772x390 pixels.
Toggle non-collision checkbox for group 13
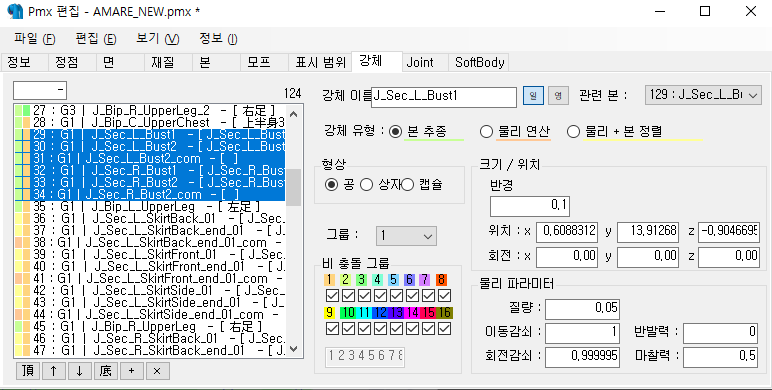(x=396, y=329)
